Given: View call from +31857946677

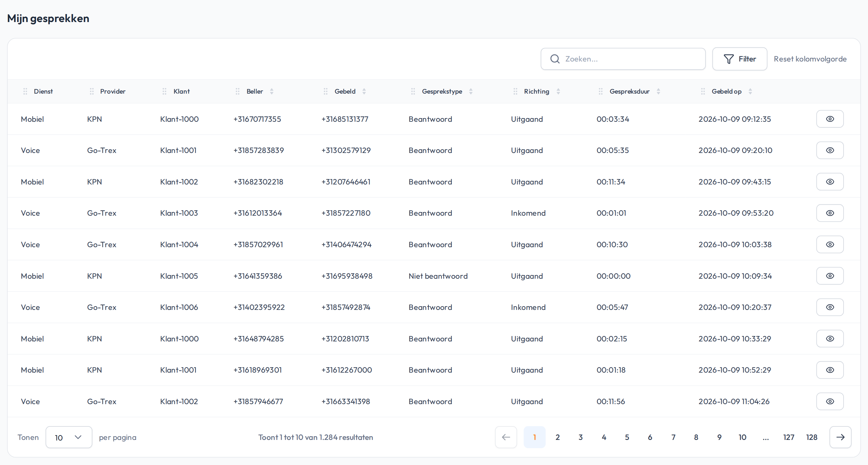Looking at the screenshot, I should click(x=829, y=401).
